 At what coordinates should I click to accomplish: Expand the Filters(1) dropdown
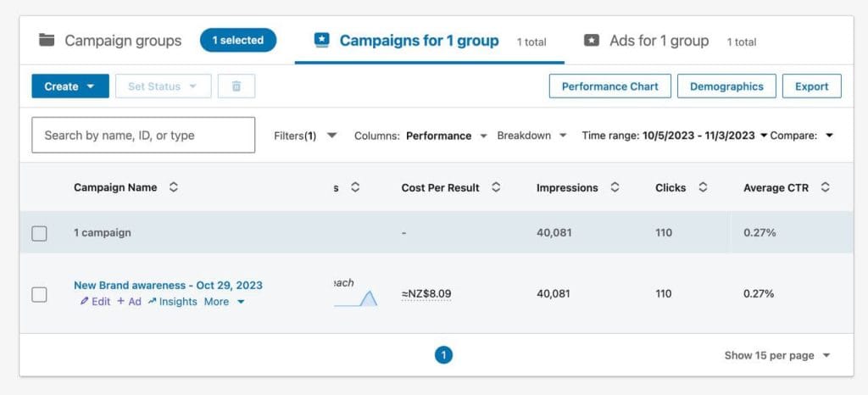pyautogui.click(x=306, y=136)
